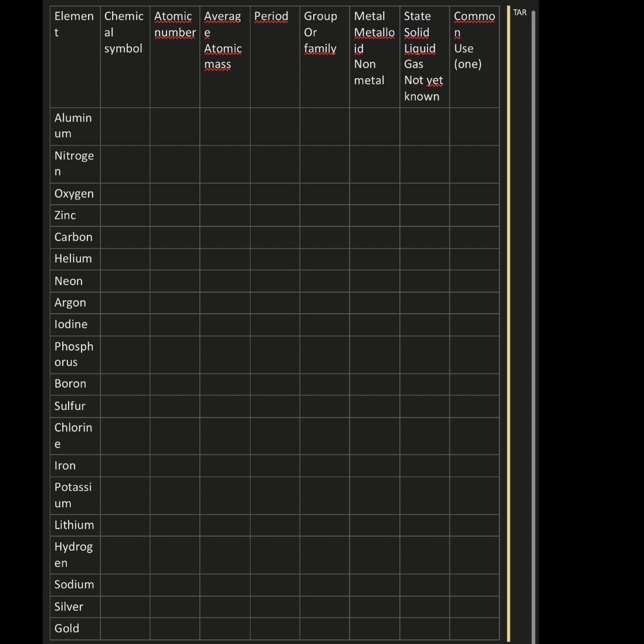Click the Atomic number cell for Nitrogen
Image resolution: width=644 pixels, height=644 pixels.
click(x=175, y=164)
